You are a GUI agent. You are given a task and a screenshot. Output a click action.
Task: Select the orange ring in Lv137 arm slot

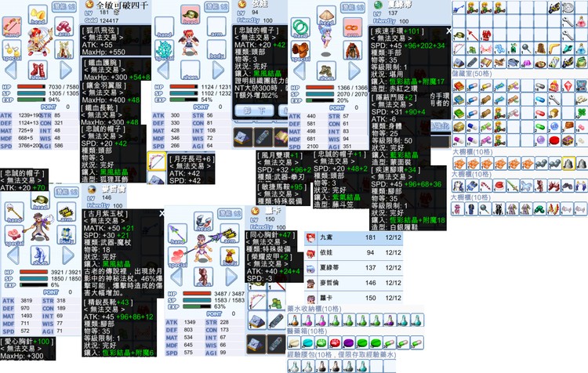coord(352,27)
